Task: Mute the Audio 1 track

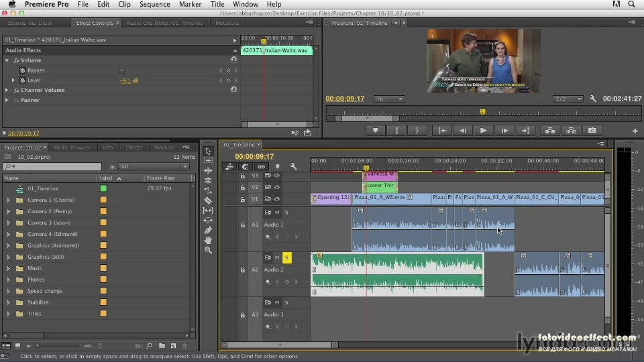Action: click(x=277, y=213)
